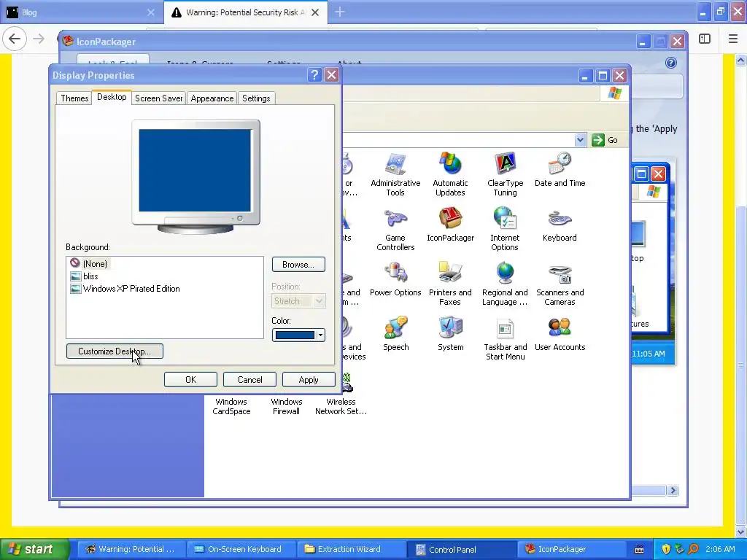The height and width of the screenshot is (560, 747).
Task: Open Regional and Language options
Action: click(505, 284)
